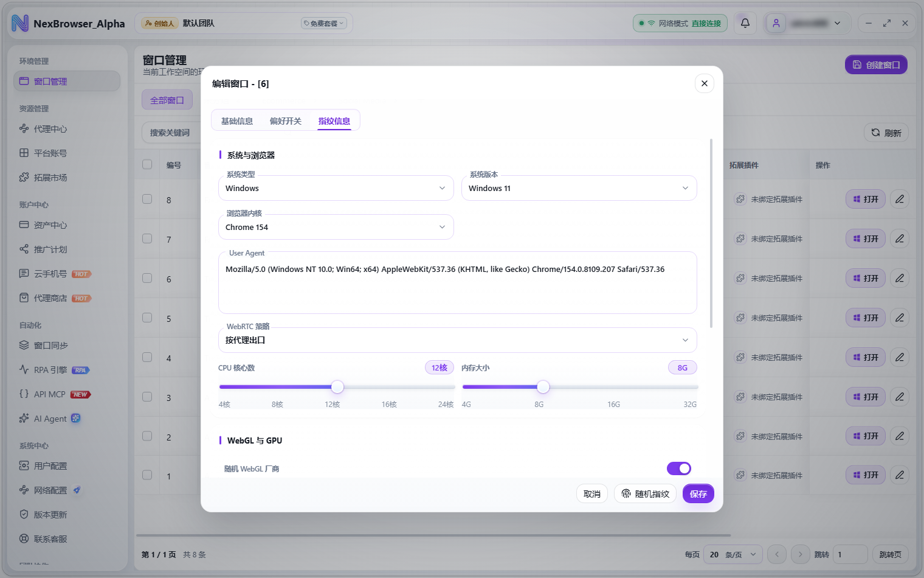
Task: Select the 指纹信息 tab
Action: [x=334, y=121]
